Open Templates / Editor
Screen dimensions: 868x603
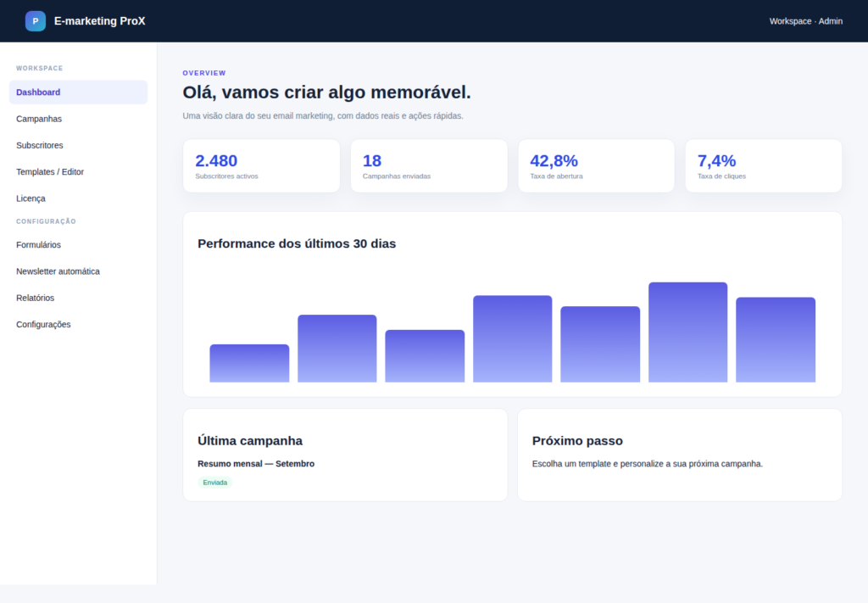tap(78, 171)
